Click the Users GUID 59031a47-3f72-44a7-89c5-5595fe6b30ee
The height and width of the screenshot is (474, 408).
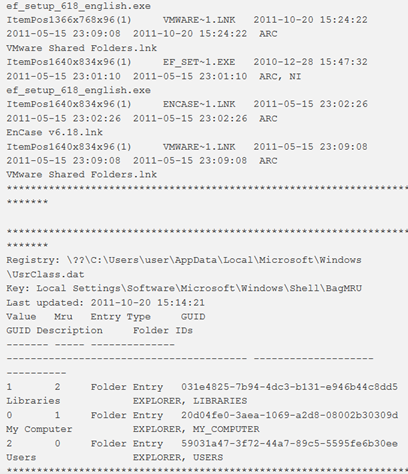click(289, 444)
